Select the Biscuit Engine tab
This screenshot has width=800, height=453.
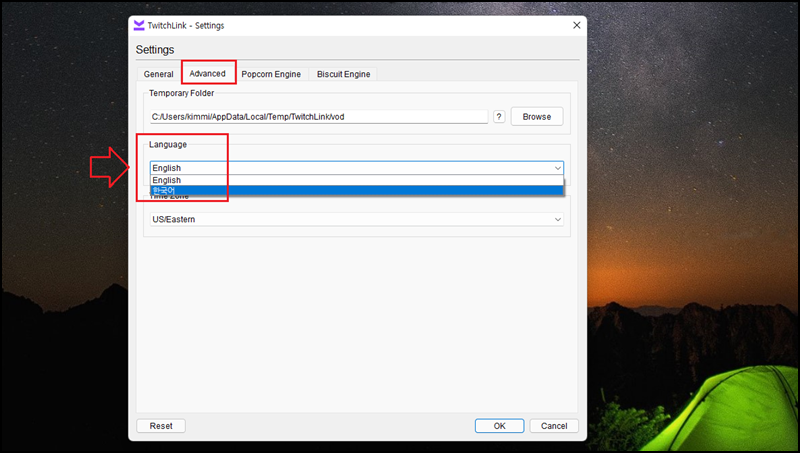[x=343, y=74]
